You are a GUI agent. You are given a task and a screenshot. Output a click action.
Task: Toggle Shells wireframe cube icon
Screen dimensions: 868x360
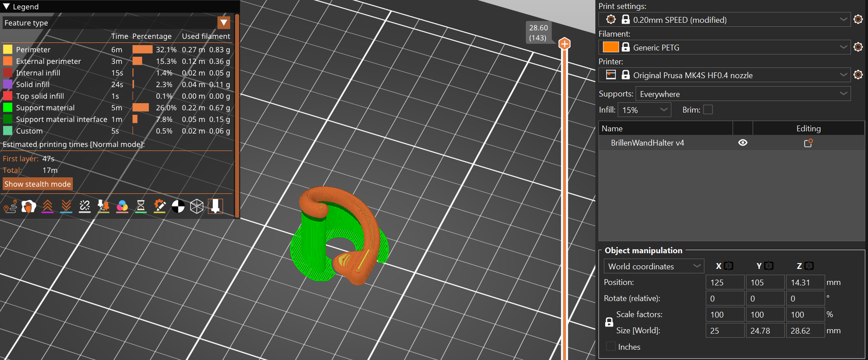(x=197, y=206)
